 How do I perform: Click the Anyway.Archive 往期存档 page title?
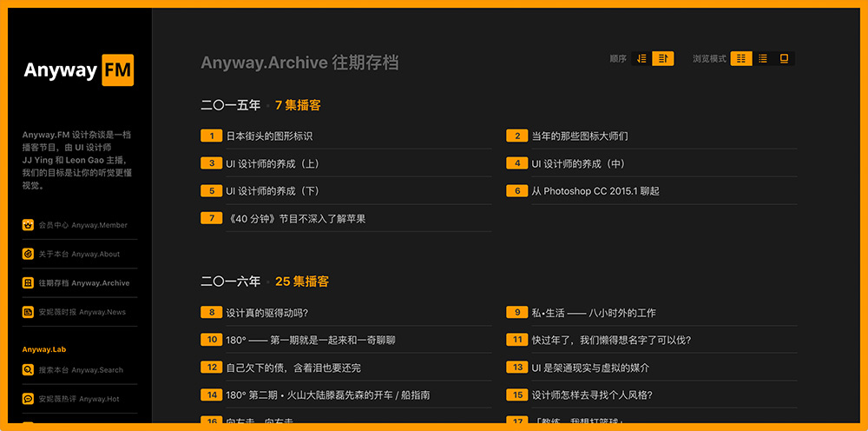pyautogui.click(x=299, y=63)
